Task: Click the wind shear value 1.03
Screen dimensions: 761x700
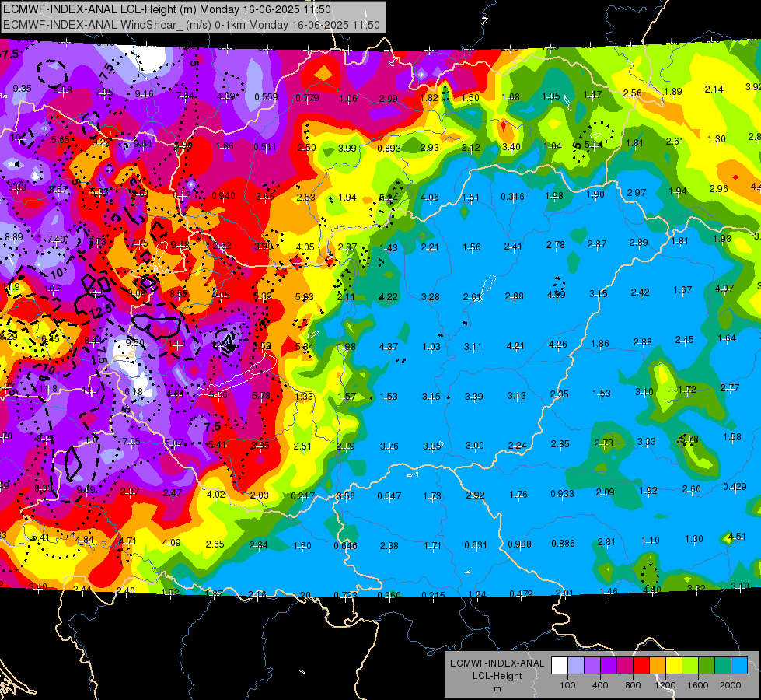Action: point(431,347)
